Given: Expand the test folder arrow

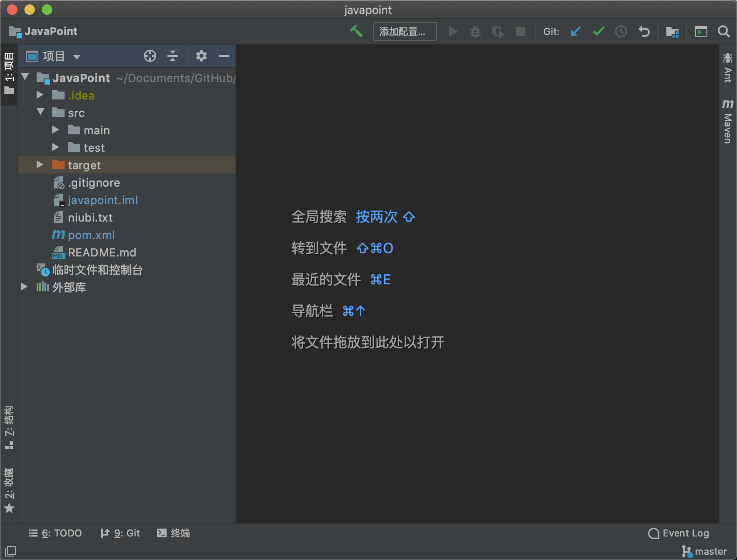Looking at the screenshot, I should coord(56,147).
